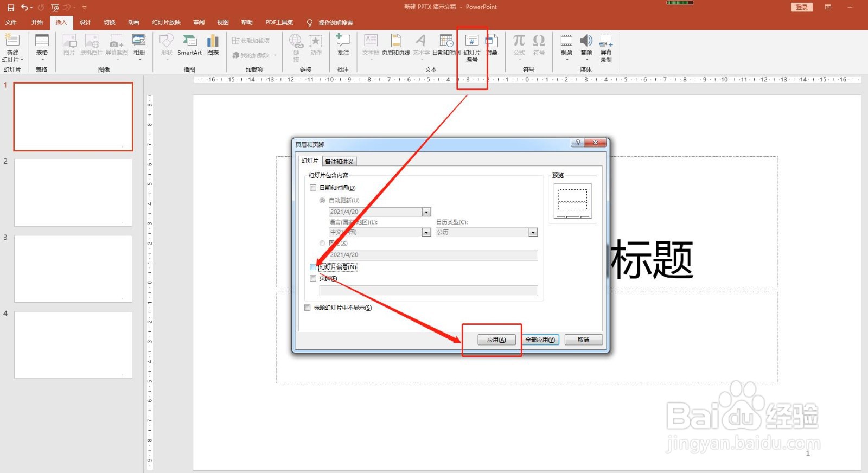Click the Symbol omega icon
The image size is (868, 473).
539,41
